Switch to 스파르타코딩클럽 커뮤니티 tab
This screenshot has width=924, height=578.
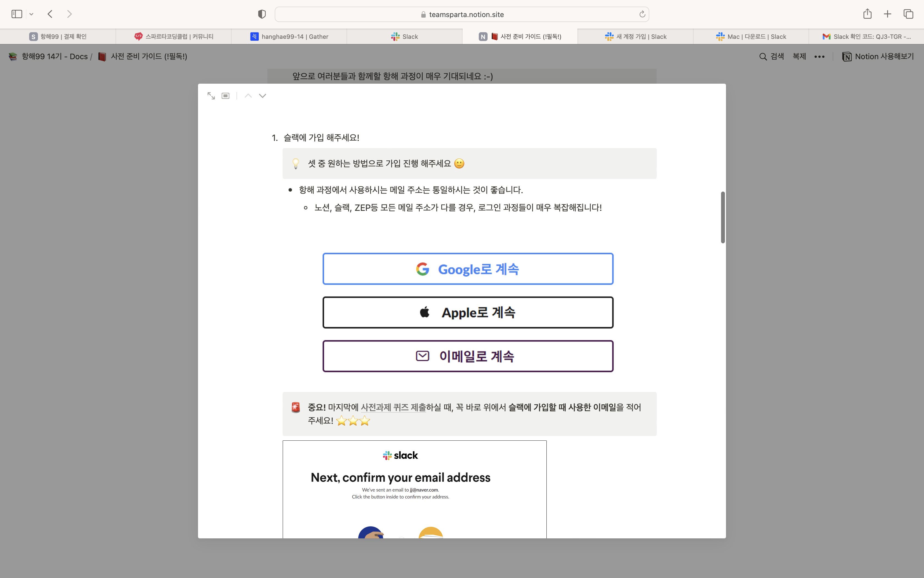coord(174,36)
